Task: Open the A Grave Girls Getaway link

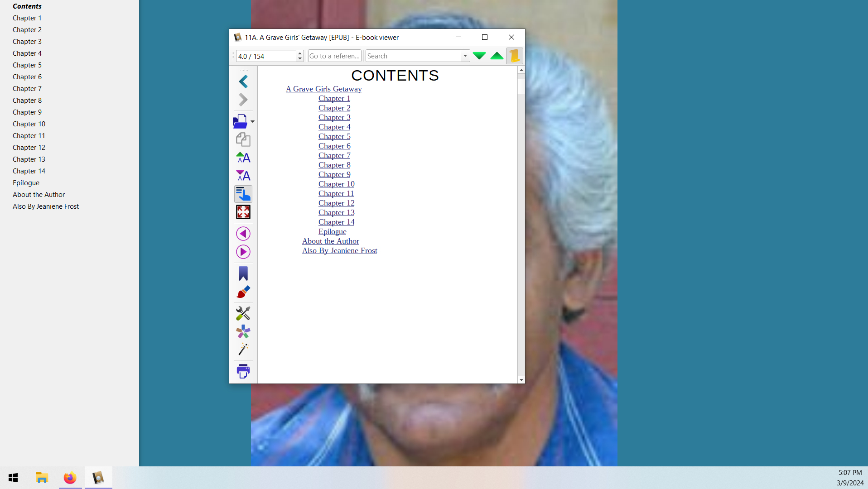Action: (x=323, y=89)
